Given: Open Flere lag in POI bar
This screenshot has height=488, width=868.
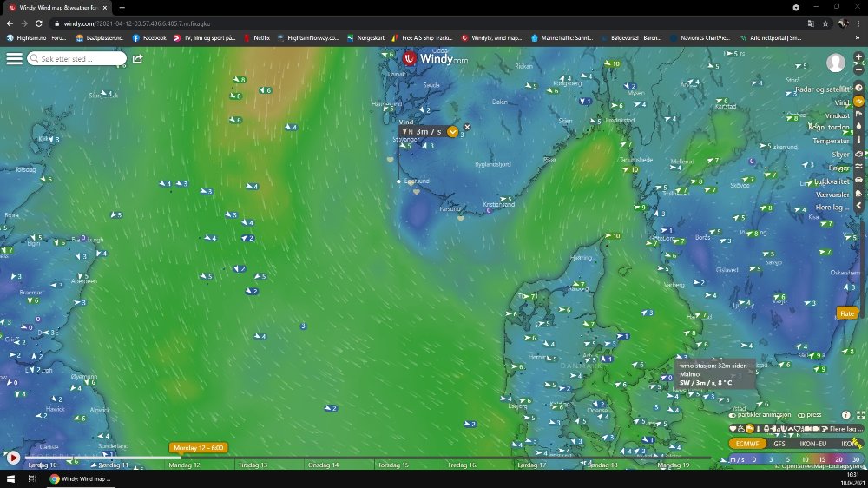Looking at the screenshot, I should 846,429.
